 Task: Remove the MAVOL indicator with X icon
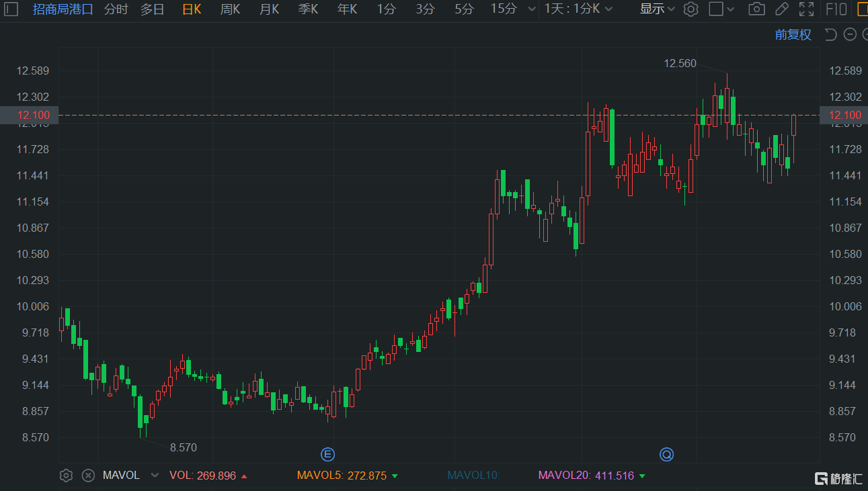click(88, 476)
